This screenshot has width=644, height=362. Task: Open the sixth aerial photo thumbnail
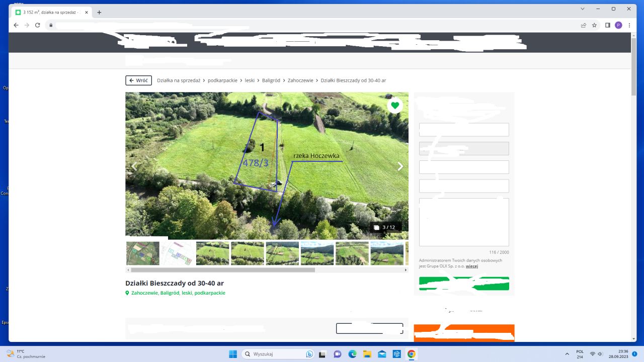coord(317,253)
